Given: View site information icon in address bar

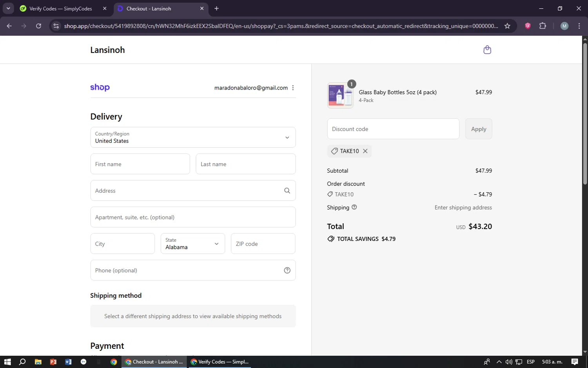Looking at the screenshot, I should (x=56, y=26).
